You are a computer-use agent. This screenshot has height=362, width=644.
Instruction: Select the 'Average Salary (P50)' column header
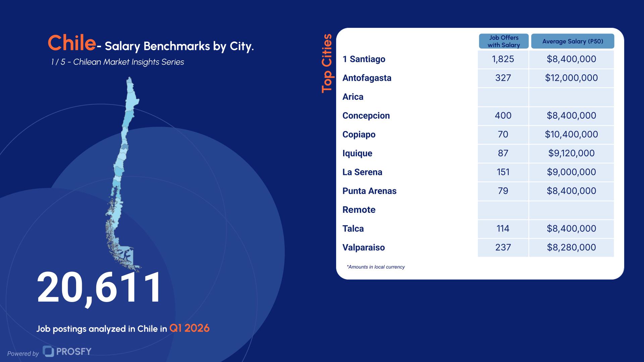pos(573,41)
